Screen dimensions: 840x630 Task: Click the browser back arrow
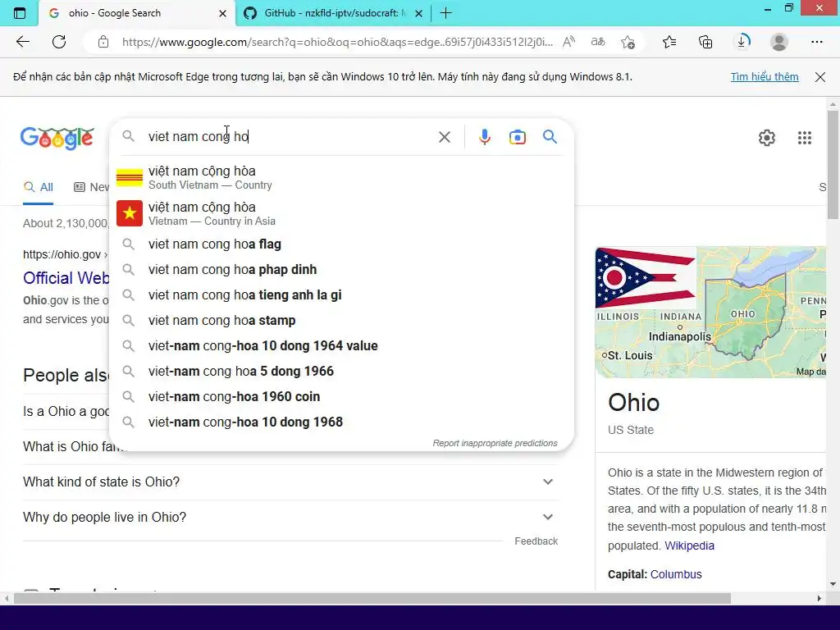pyautogui.click(x=22, y=42)
